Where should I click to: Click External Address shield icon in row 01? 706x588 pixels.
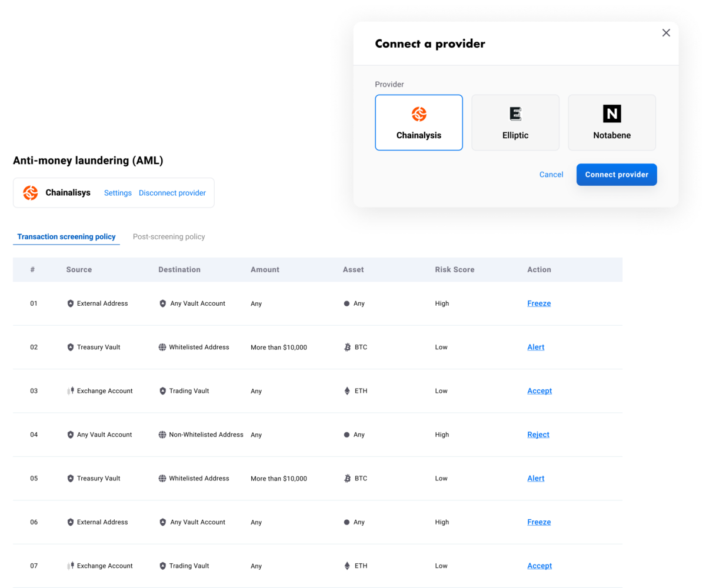point(71,303)
